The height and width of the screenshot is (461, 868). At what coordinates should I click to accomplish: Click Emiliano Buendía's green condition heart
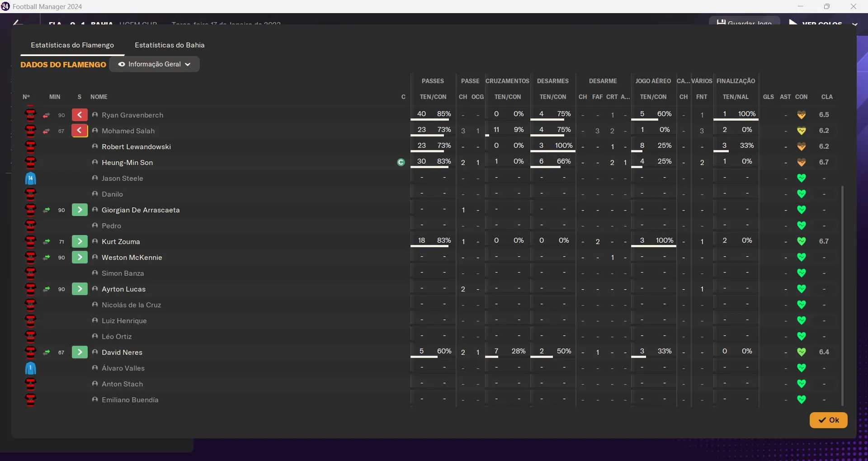tap(802, 400)
